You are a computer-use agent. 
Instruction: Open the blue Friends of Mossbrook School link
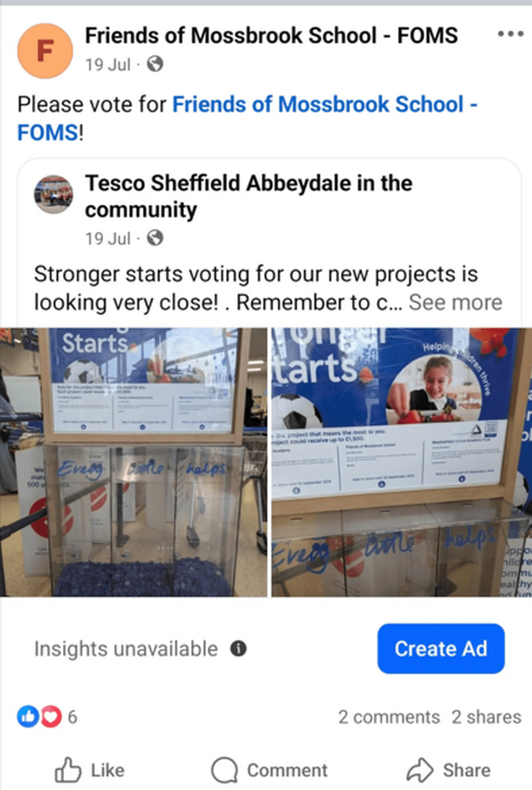coord(247,118)
